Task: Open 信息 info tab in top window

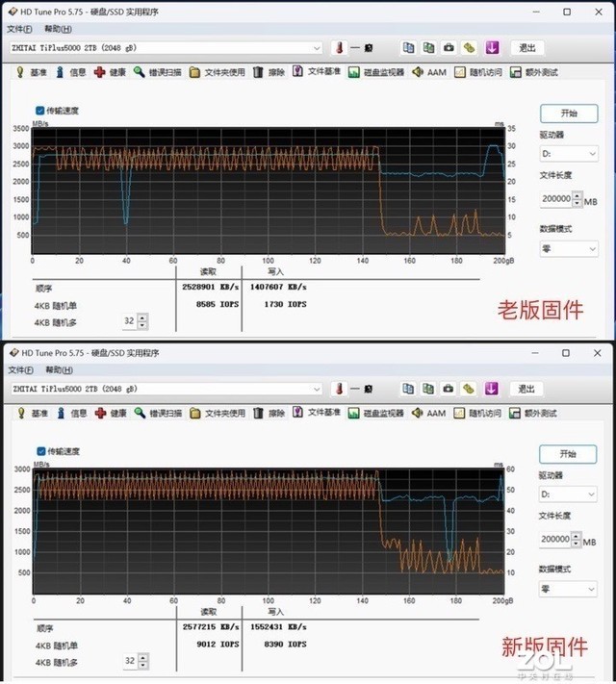Action: (x=71, y=72)
